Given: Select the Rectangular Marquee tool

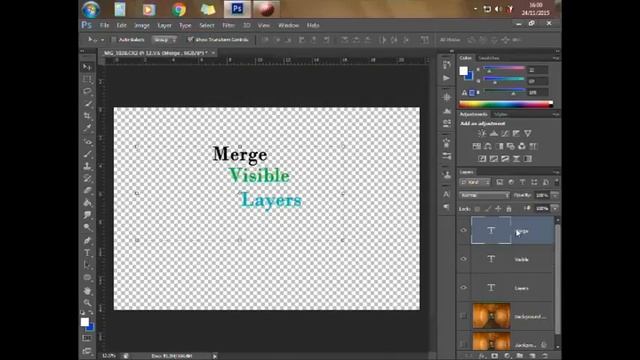Looking at the screenshot, I should click(87, 79).
